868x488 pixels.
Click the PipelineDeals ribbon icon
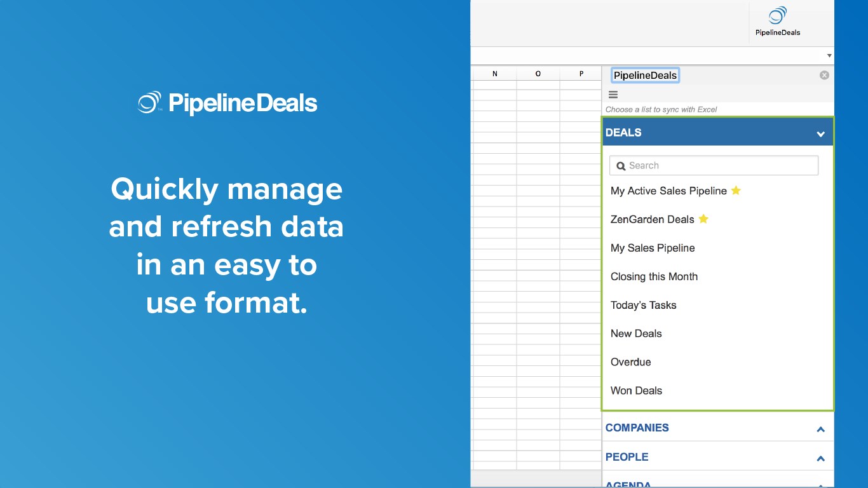click(x=777, y=22)
